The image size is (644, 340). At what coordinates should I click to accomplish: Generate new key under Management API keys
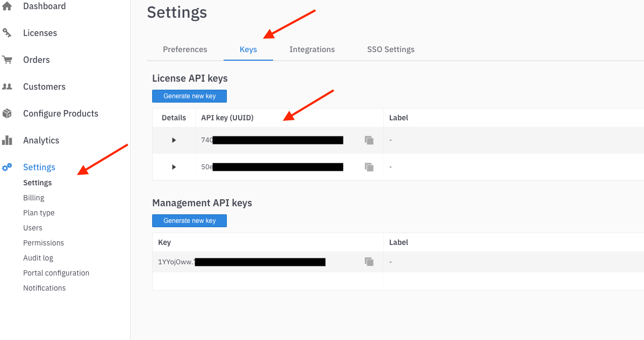click(189, 221)
